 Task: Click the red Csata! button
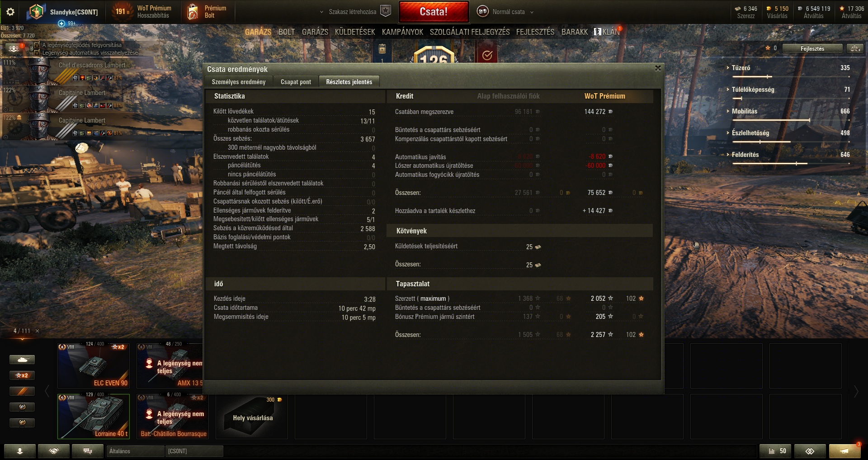point(434,12)
